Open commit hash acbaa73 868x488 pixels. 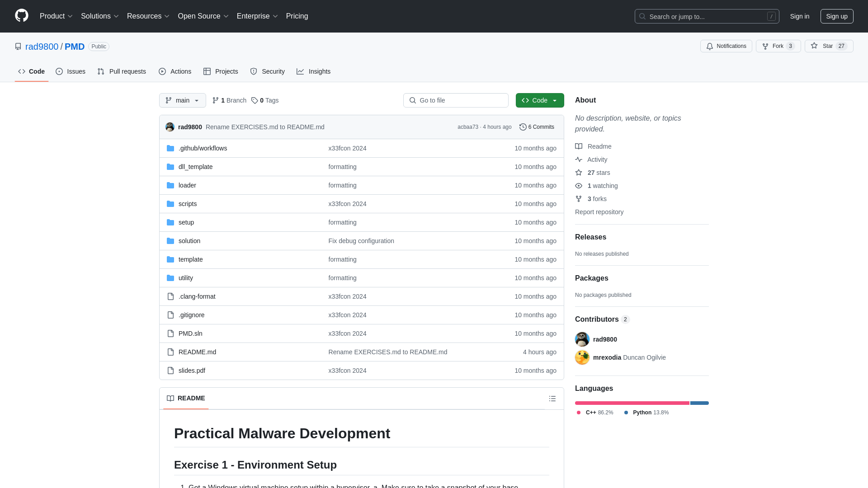(468, 127)
